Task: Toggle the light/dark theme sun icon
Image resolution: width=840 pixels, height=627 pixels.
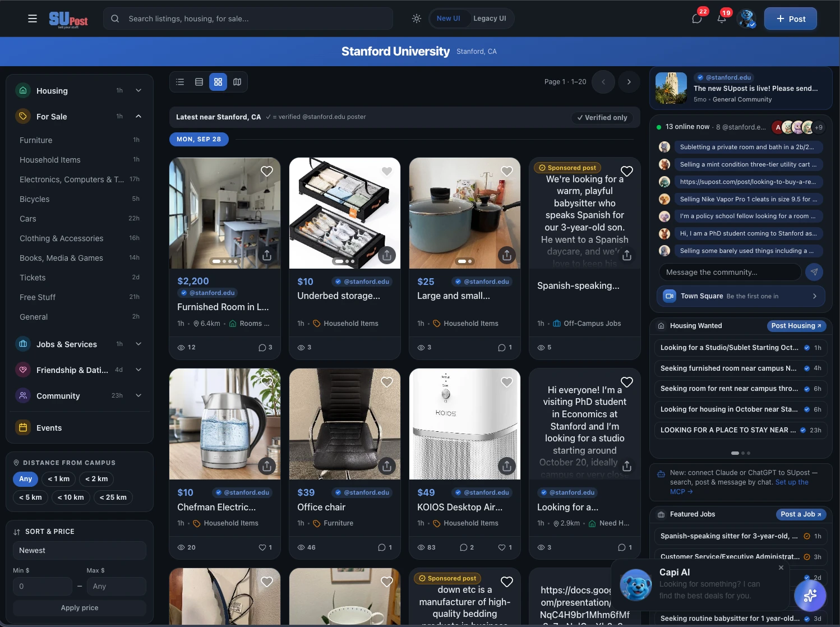Action: coord(417,19)
